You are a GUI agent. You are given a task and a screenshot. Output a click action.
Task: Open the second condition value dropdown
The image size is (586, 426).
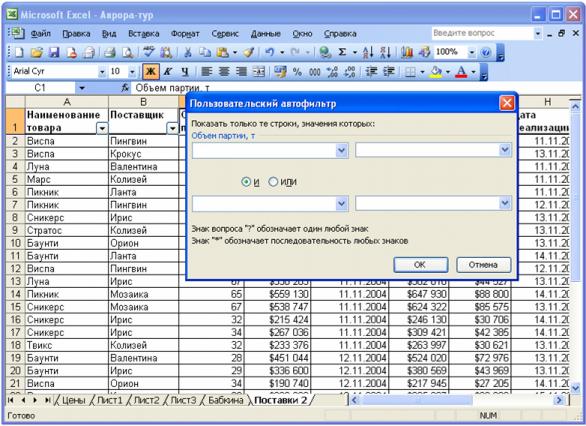coord(505,204)
